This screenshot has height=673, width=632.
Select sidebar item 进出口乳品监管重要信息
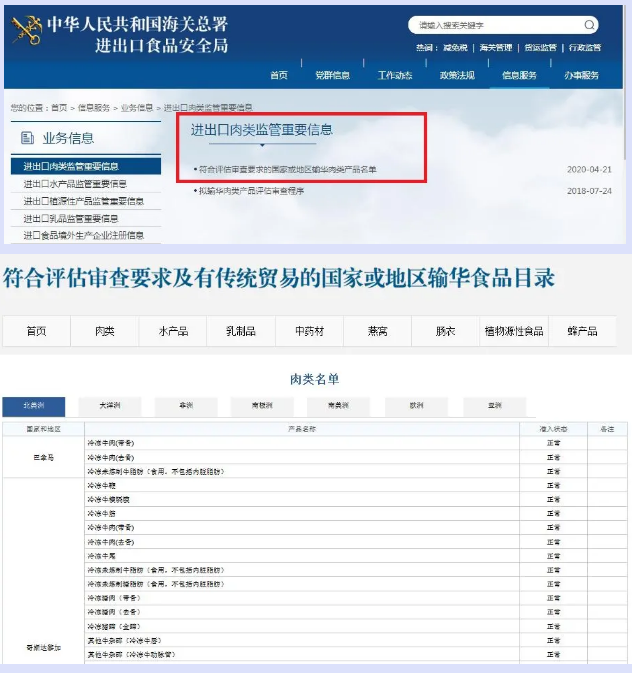(x=86, y=218)
